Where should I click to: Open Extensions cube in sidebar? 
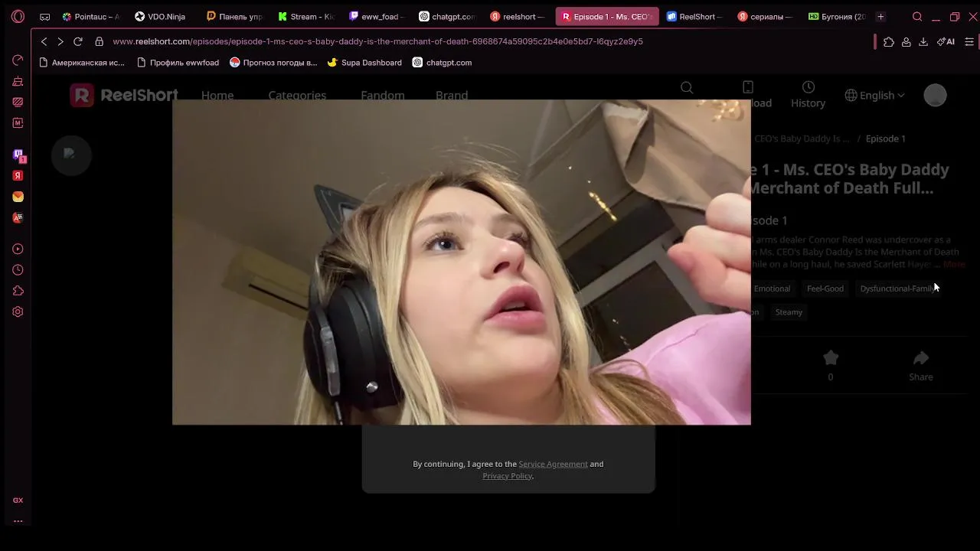coord(18,291)
